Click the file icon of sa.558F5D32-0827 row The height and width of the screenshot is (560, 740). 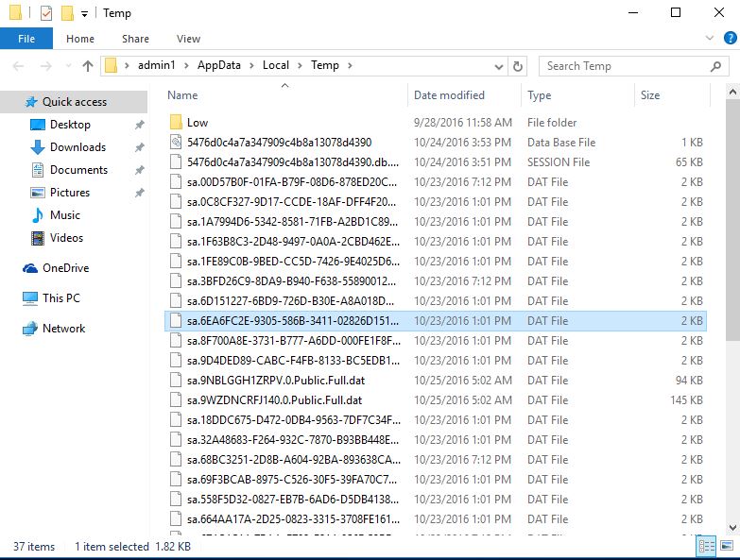176,499
